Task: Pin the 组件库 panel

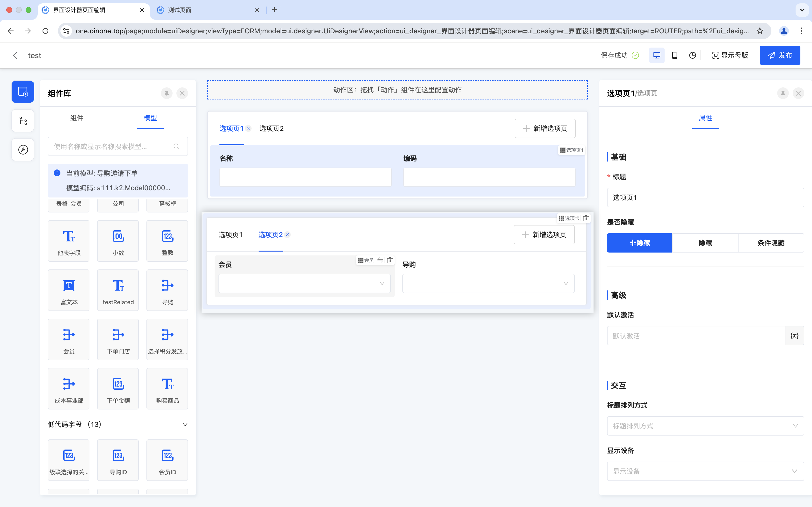Action: 167,93
